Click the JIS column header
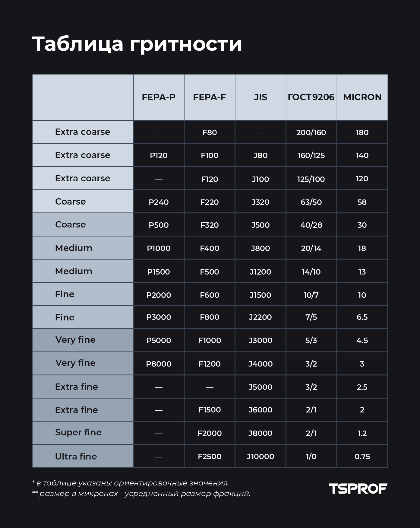The height and width of the screenshot is (528, 420). (x=261, y=97)
